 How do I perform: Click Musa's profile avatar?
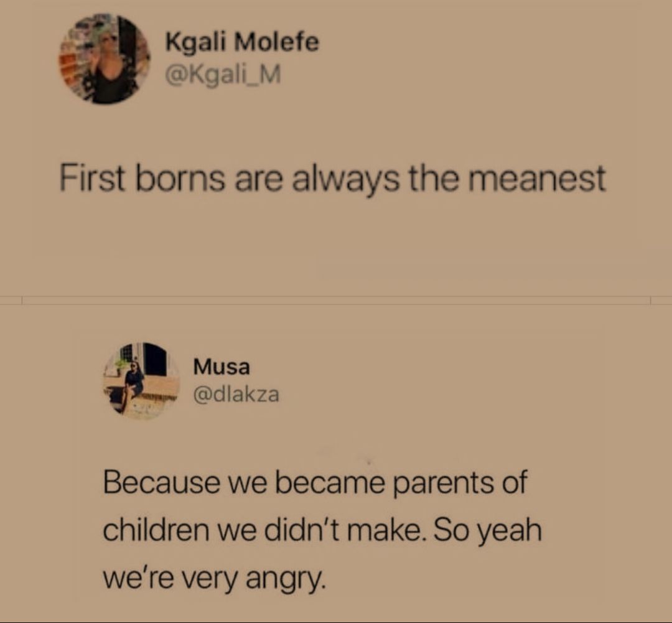click(x=141, y=380)
